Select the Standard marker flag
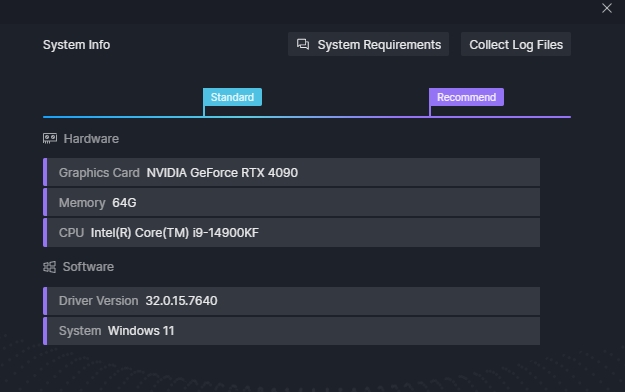The height and width of the screenshot is (392, 625). point(232,97)
